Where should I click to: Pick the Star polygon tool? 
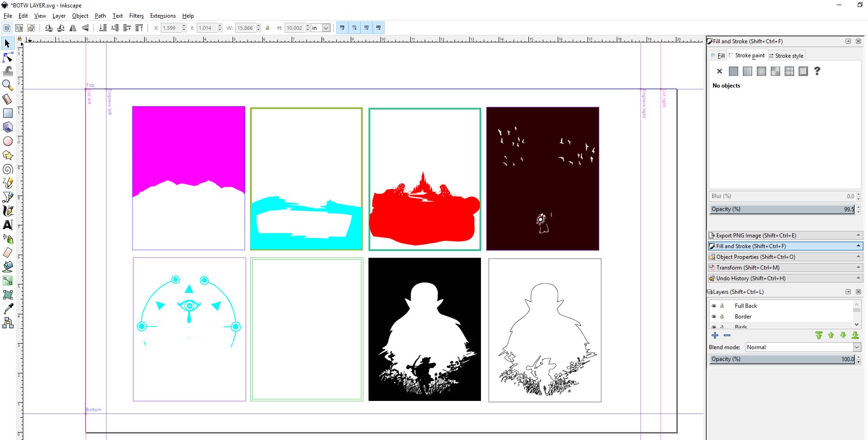(7, 155)
